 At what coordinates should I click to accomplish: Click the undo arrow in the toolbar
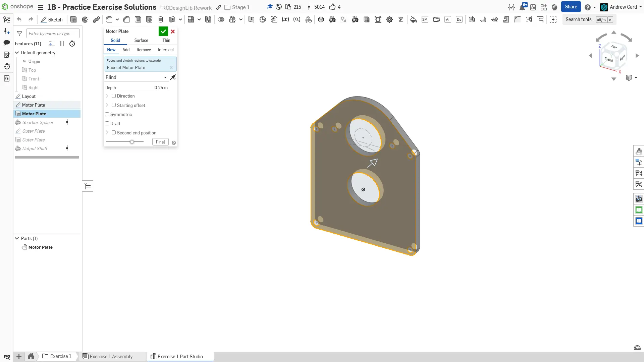(x=19, y=19)
